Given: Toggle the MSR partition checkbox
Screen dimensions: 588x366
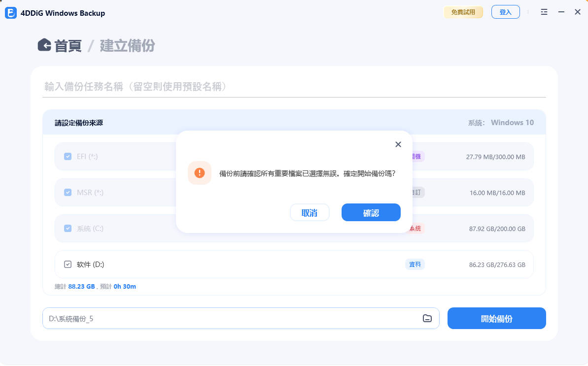Looking at the screenshot, I should click(68, 192).
